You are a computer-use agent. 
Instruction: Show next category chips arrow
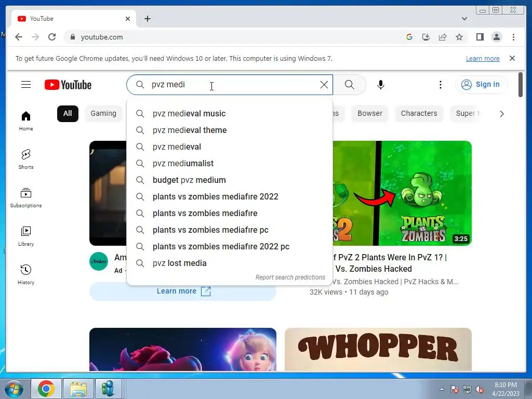pos(502,114)
